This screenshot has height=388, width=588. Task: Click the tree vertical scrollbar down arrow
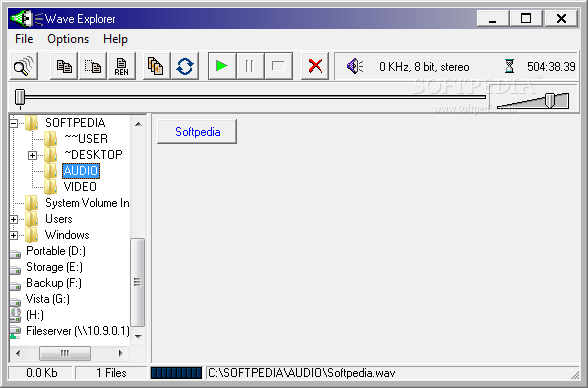138,336
